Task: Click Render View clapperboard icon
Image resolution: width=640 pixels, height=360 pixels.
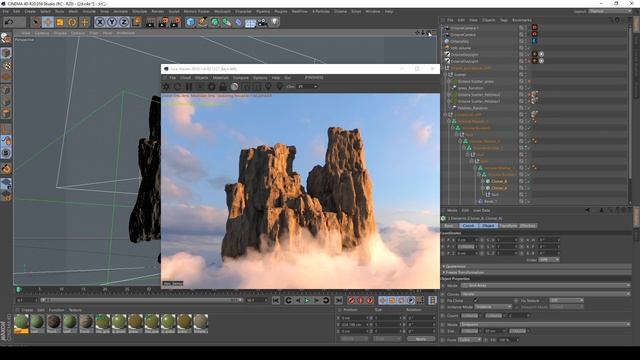Action: 150,22
